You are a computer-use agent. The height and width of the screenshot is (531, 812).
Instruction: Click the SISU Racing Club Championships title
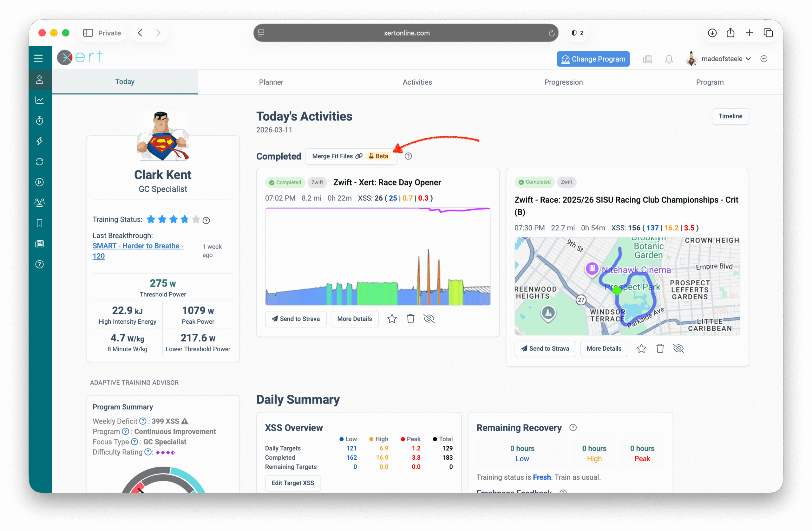626,206
